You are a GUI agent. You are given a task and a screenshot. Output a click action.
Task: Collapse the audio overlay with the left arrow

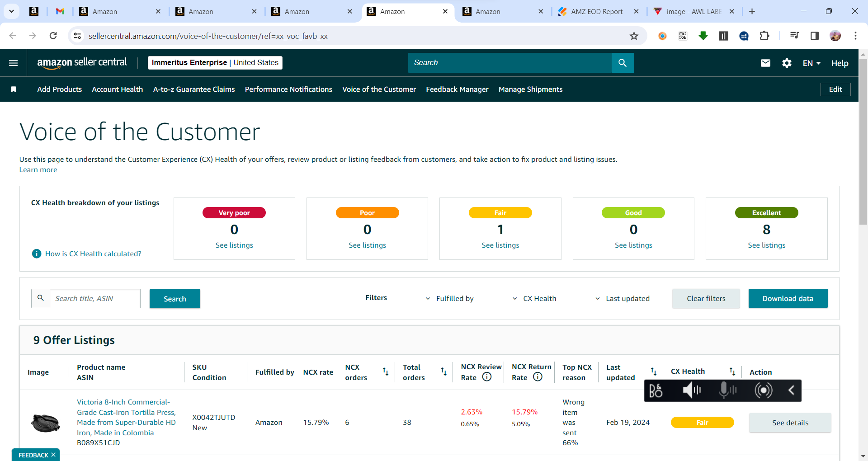point(791,390)
